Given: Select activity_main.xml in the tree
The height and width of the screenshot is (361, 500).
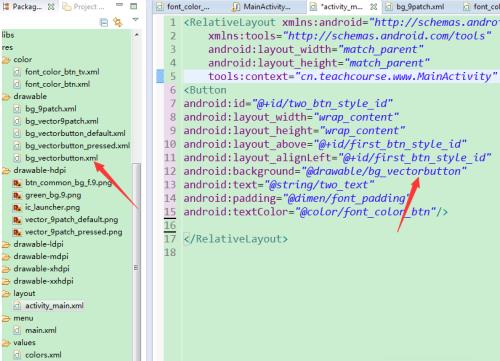Looking at the screenshot, I should tap(54, 306).
